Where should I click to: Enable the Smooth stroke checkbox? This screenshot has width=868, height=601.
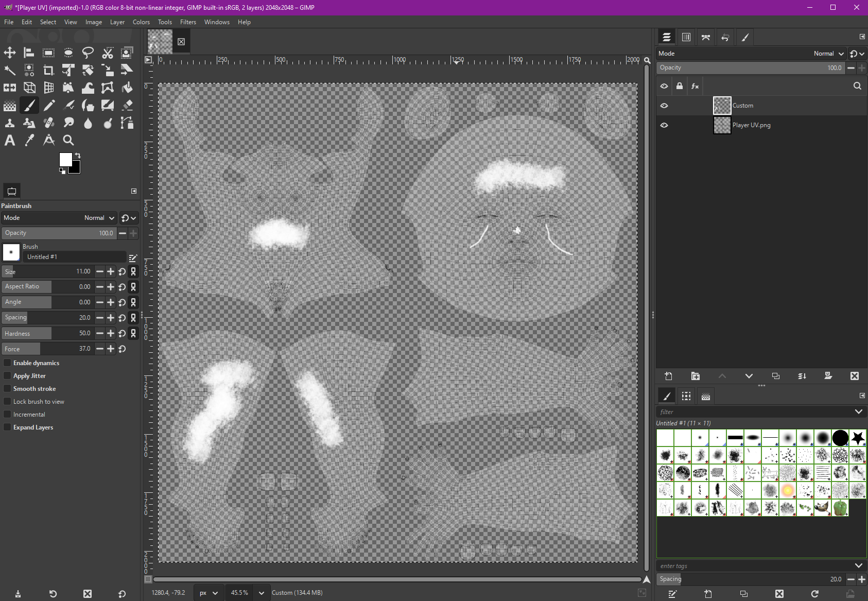(x=7, y=389)
